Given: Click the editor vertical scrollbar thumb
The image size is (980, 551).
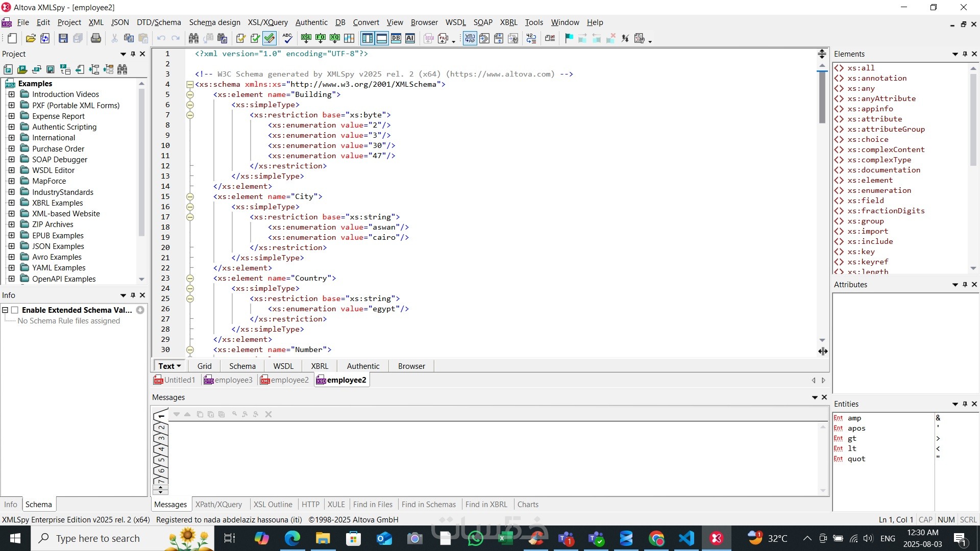Looking at the screenshot, I should pos(822,97).
